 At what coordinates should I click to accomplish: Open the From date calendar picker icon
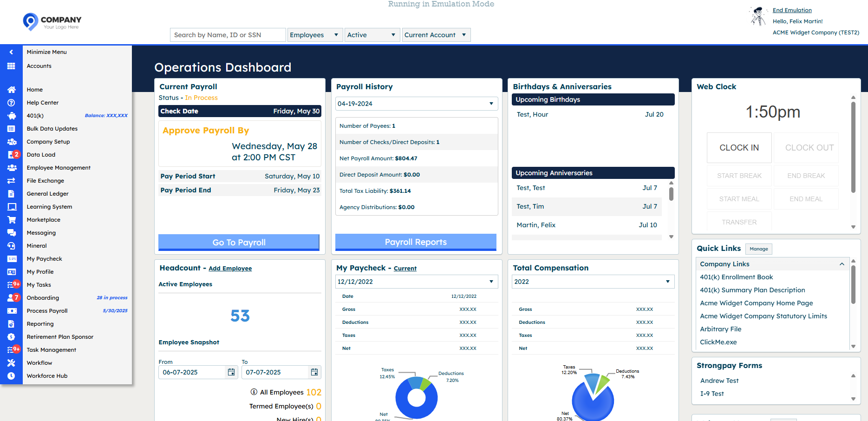coord(231,372)
